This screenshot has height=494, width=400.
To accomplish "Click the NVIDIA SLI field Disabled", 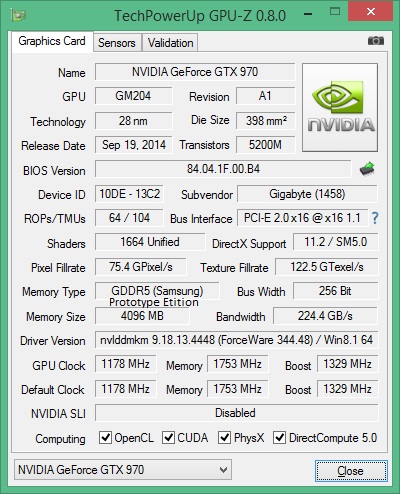I will point(237,413).
